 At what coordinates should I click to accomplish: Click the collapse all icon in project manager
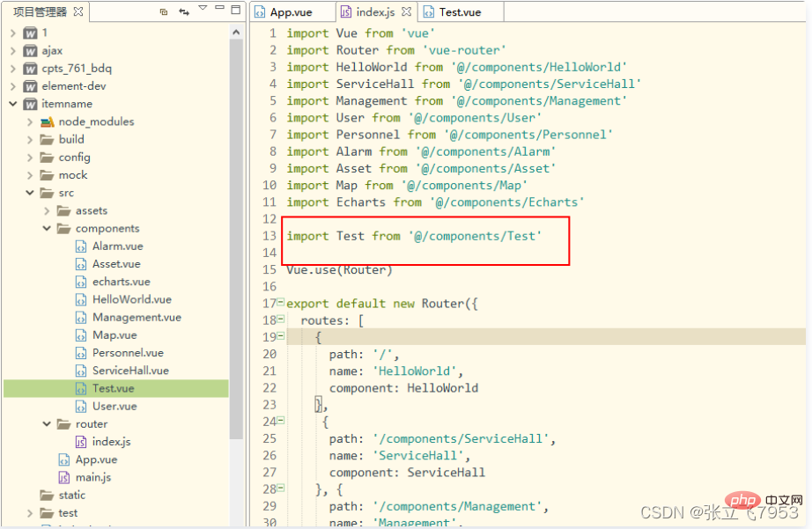click(x=164, y=12)
